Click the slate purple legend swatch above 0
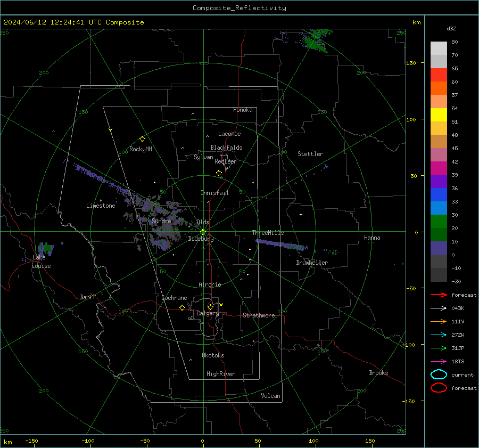This screenshot has height=448, width=479. pos(439,248)
